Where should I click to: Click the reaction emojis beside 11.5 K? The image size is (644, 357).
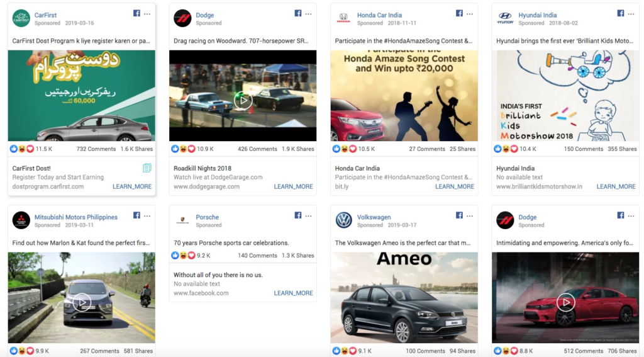tap(22, 149)
